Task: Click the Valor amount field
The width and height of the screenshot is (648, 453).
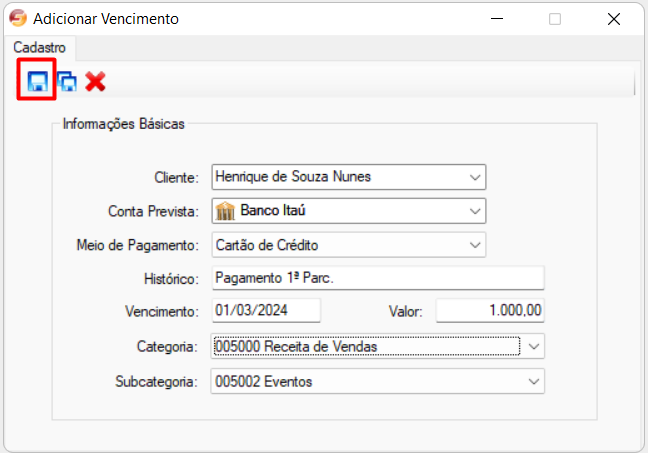Action: pyautogui.click(x=489, y=311)
